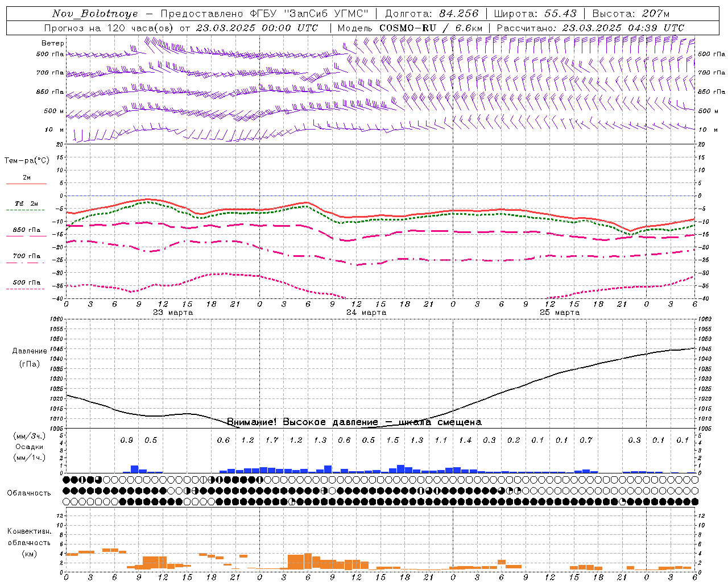Viewport: 728px width, 582px height.
Task: Click the station name Nov_Bolotnoye in the header
Action: coord(95,14)
